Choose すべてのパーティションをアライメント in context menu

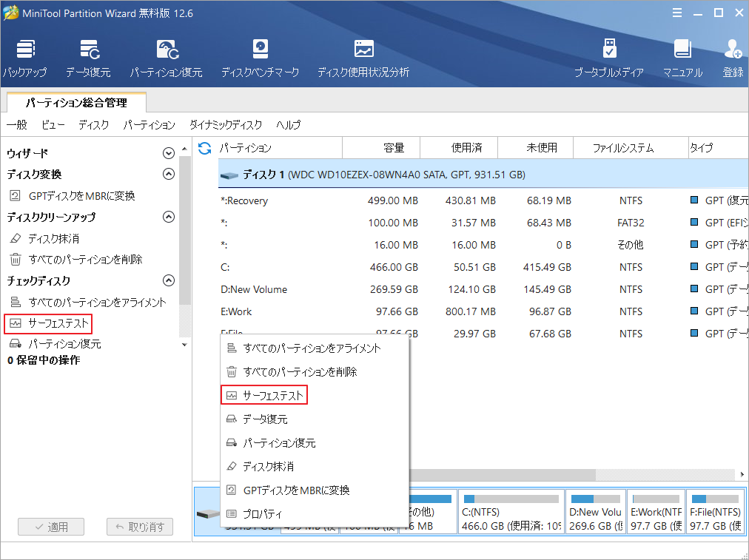click(315, 348)
